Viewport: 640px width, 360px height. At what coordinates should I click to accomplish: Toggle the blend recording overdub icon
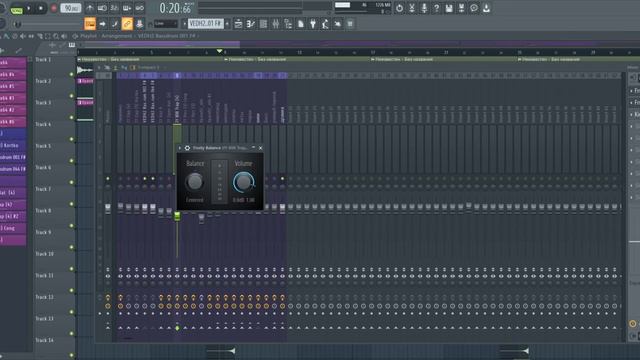pyautogui.click(x=127, y=8)
